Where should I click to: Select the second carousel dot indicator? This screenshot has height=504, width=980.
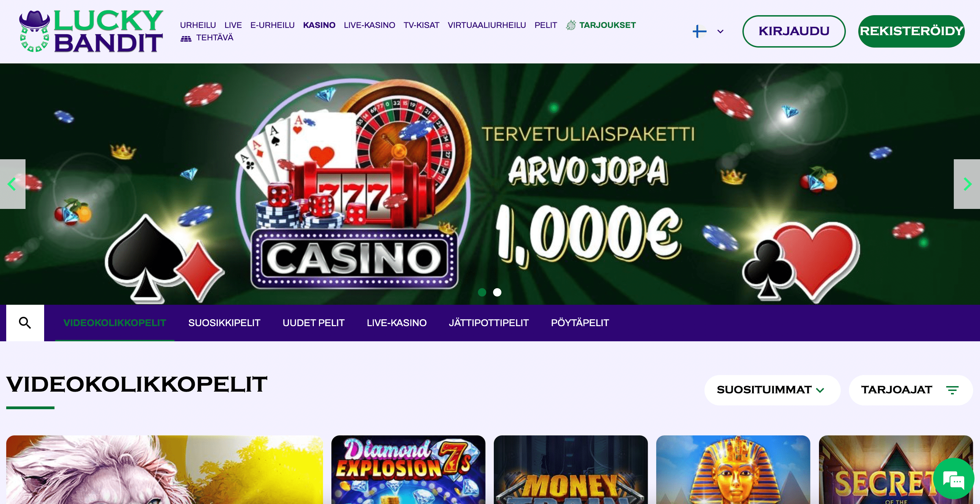tap(497, 292)
